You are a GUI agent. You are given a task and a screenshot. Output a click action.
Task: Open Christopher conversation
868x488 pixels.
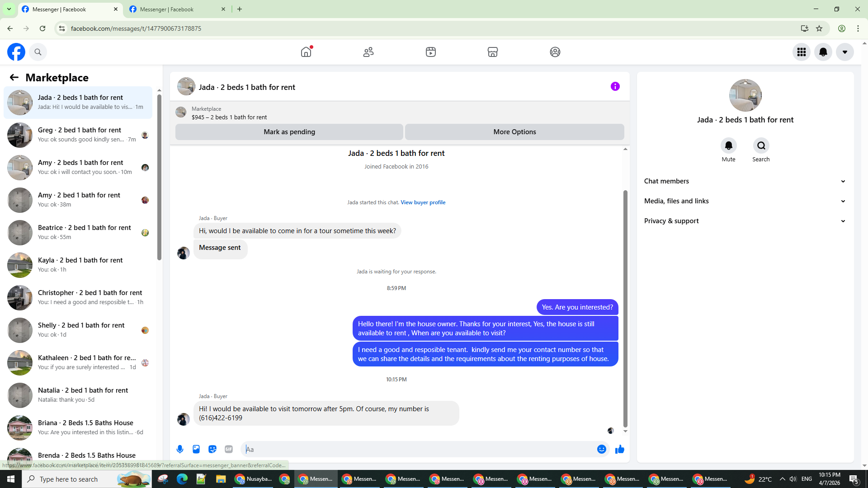pos(78,297)
